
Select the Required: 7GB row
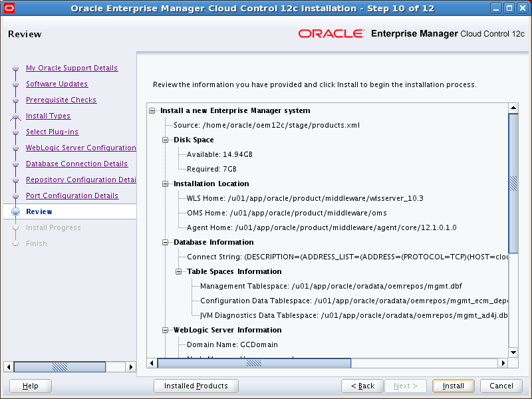pos(211,169)
